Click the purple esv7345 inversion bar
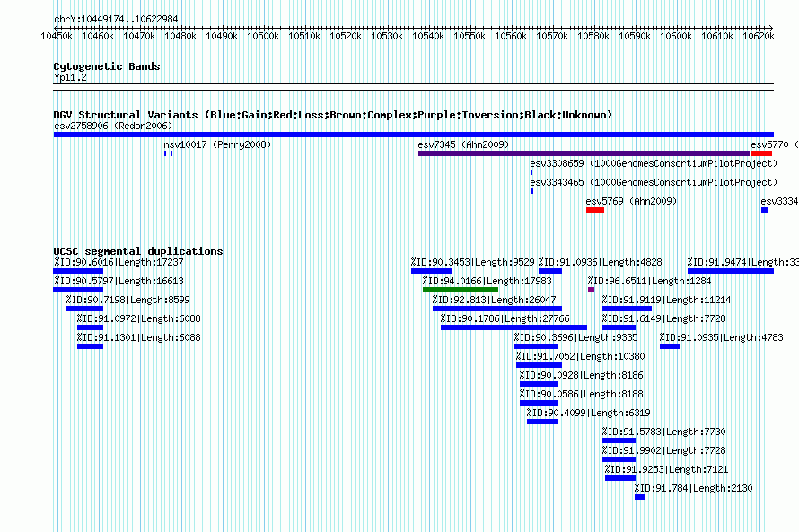799x532 pixels. tap(584, 153)
